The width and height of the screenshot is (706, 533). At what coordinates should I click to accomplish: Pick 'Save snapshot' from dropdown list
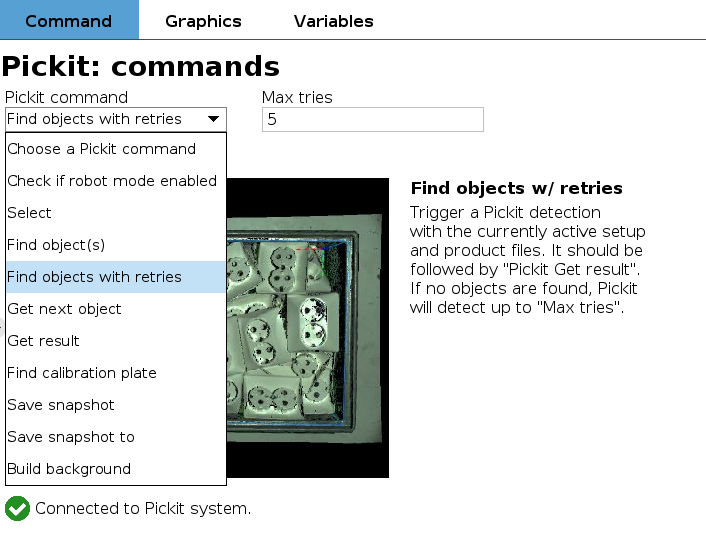point(61,405)
